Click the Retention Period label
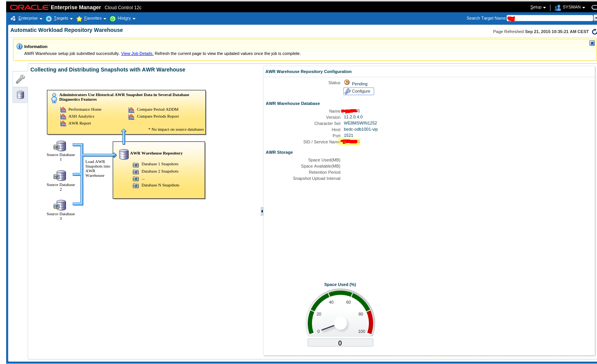 click(x=325, y=172)
